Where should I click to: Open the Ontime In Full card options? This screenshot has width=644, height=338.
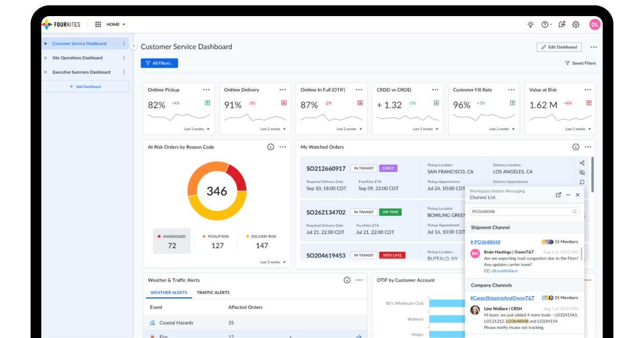click(x=359, y=90)
